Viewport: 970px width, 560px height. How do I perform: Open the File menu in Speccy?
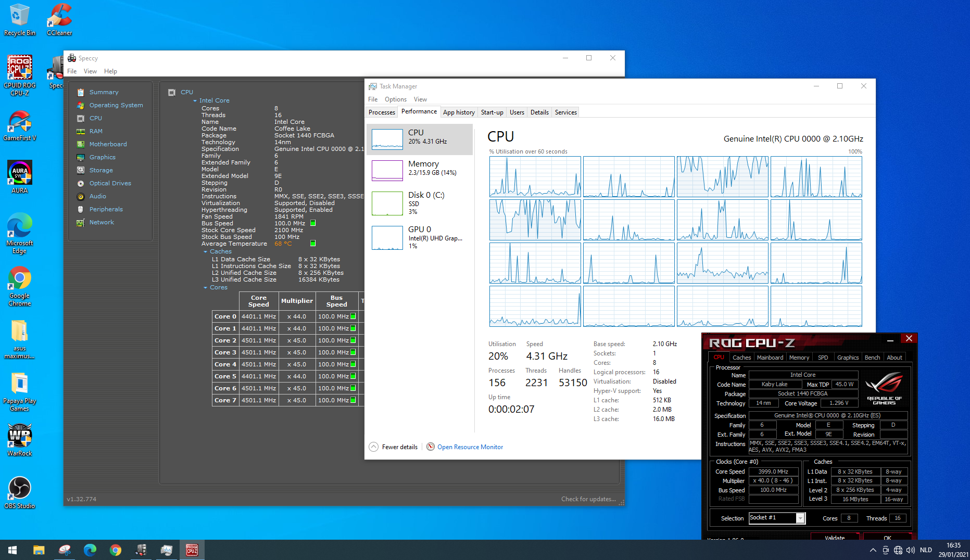[x=72, y=71]
